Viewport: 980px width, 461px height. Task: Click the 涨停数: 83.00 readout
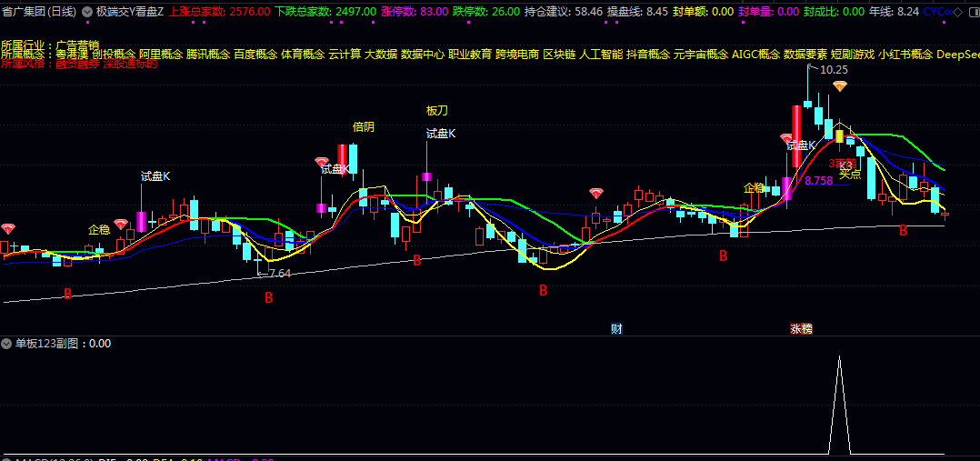click(415, 11)
